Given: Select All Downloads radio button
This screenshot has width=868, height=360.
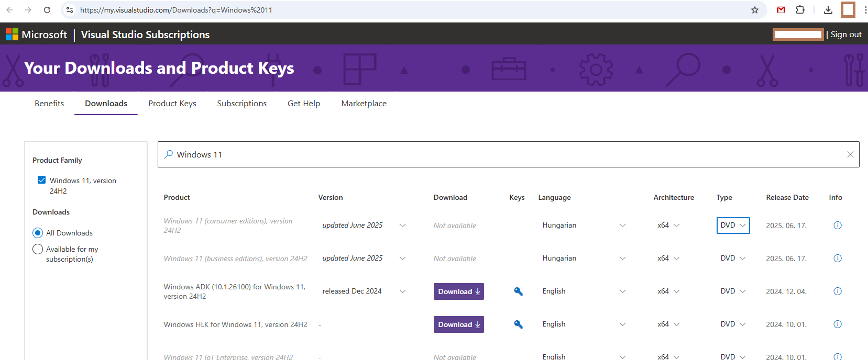Looking at the screenshot, I should [x=38, y=233].
